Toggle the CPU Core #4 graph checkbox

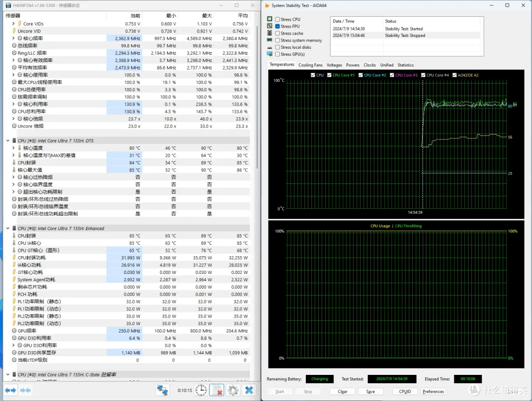[x=423, y=75]
